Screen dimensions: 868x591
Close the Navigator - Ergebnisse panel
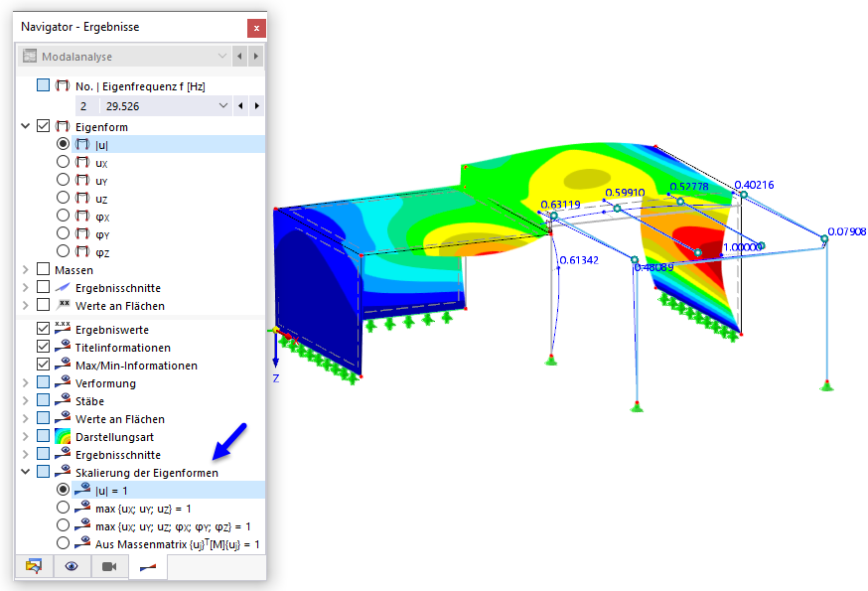click(256, 28)
